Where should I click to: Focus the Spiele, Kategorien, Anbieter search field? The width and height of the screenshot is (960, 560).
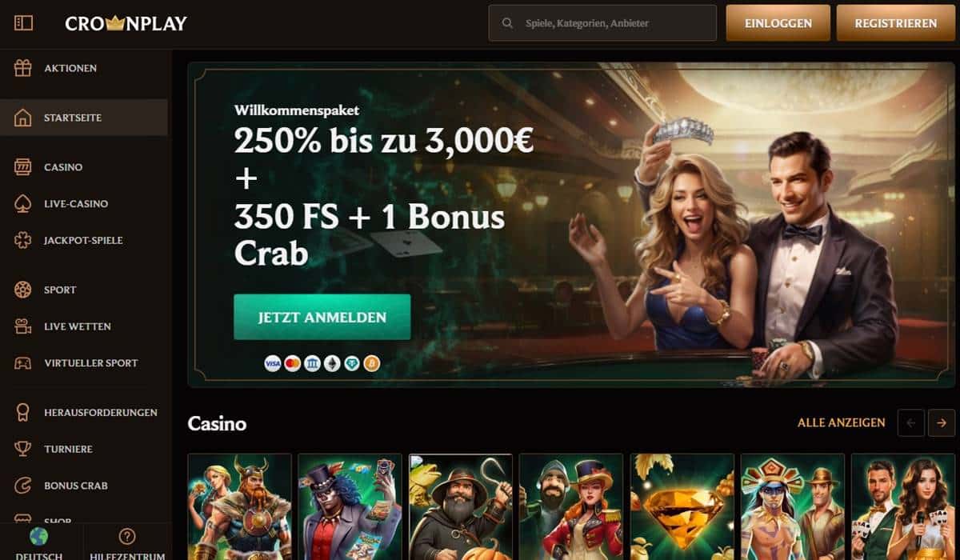click(602, 23)
